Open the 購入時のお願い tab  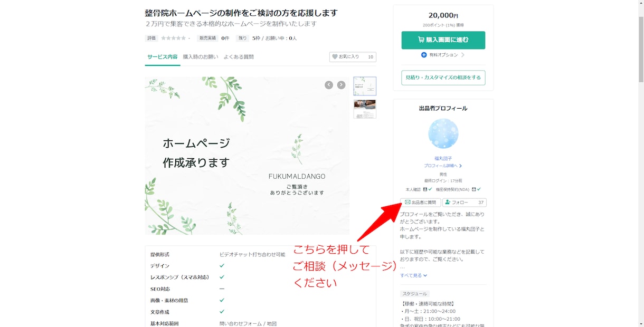200,57
